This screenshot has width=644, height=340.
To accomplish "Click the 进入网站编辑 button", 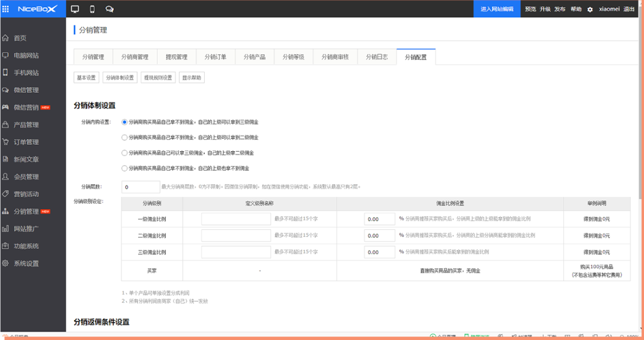I will [x=497, y=9].
